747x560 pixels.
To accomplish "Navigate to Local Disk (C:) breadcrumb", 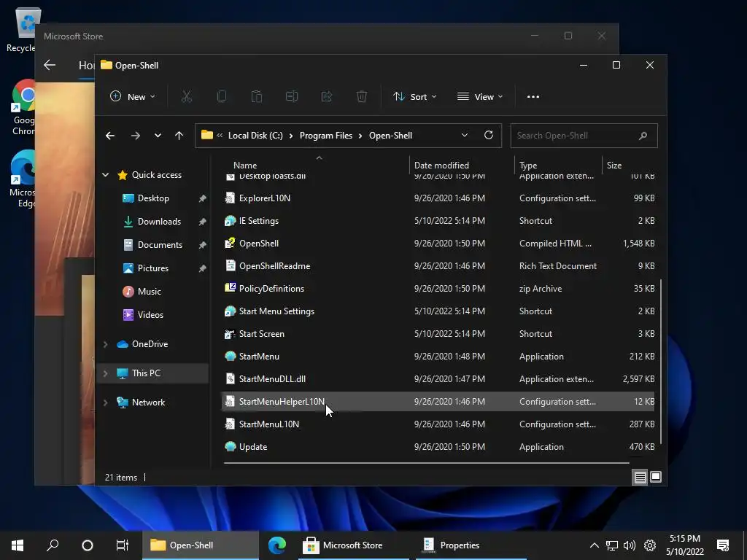I will (x=255, y=135).
